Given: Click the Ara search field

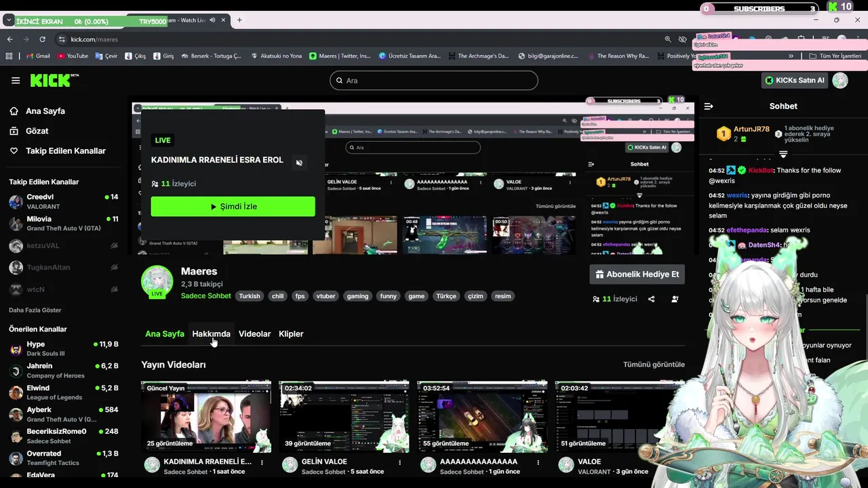Looking at the screenshot, I should click(434, 81).
